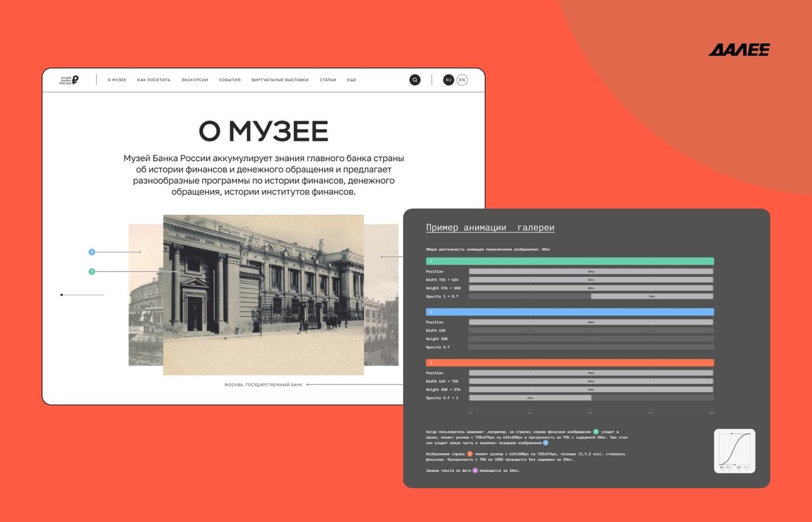This screenshot has height=522, width=812.
Task: Click the Position label under the orange bar
Action: (x=434, y=373)
